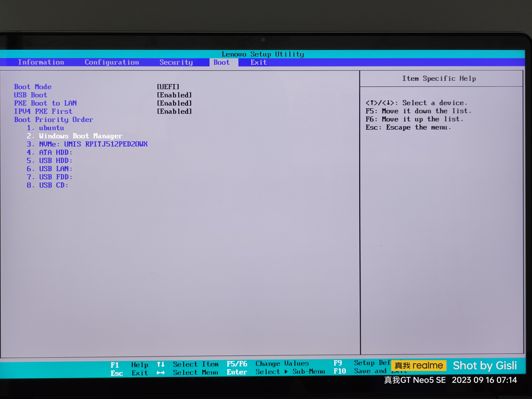Select boot entry 5. USB HDD
532x399 pixels.
(x=50, y=160)
